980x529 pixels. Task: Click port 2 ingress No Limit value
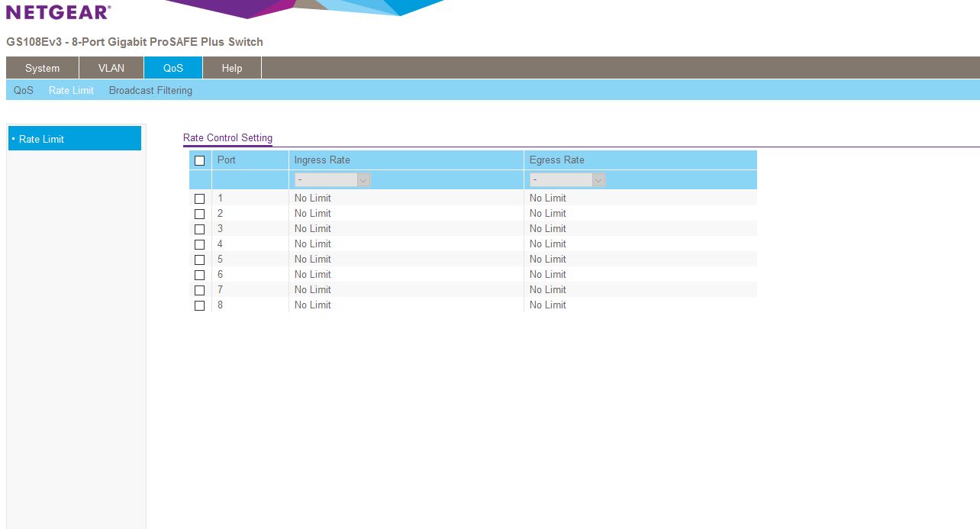[313, 213]
